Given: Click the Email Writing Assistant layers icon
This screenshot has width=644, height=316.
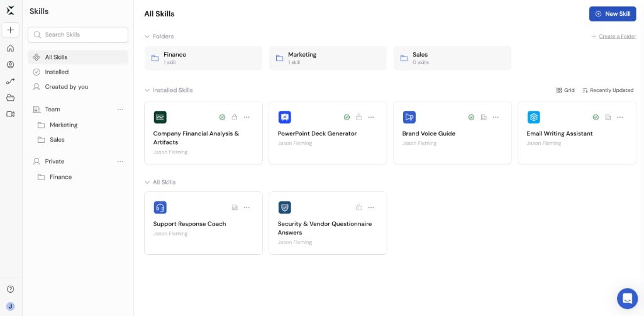Looking at the screenshot, I should pos(533,117).
